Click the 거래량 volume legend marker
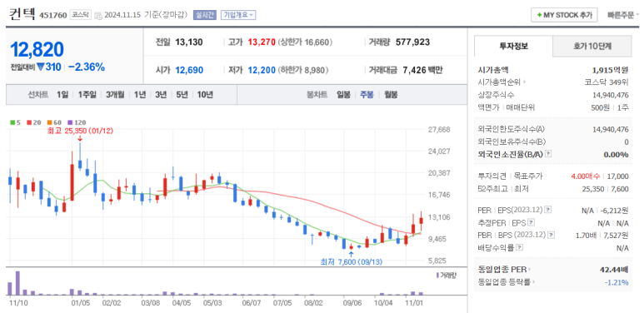The height and width of the screenshot is (313, 644). tap(437, 275)
